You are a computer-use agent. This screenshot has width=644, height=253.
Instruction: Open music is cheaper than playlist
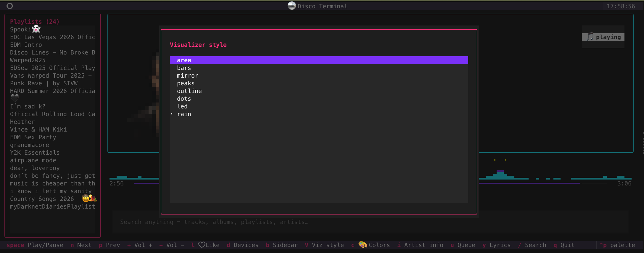53,183
